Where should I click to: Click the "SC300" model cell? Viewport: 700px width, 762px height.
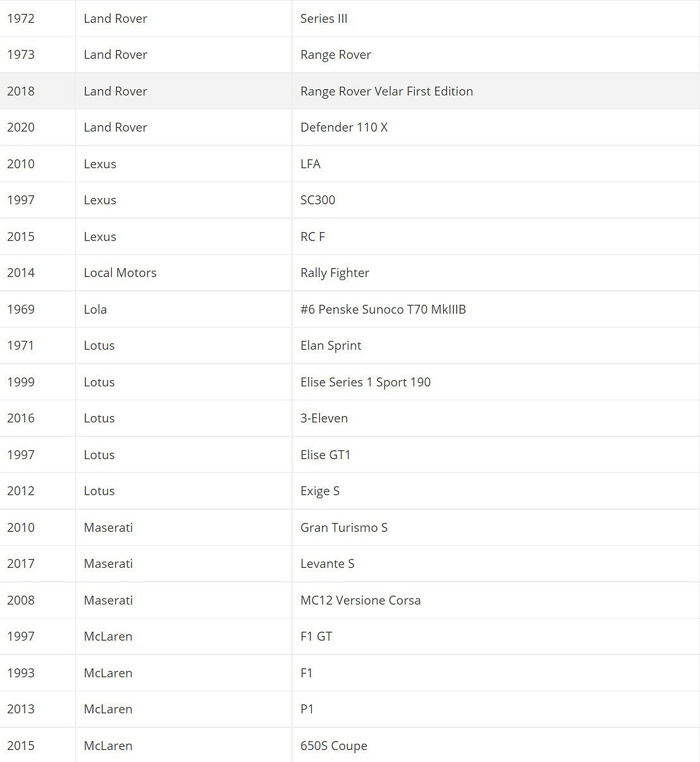[317, 200]
